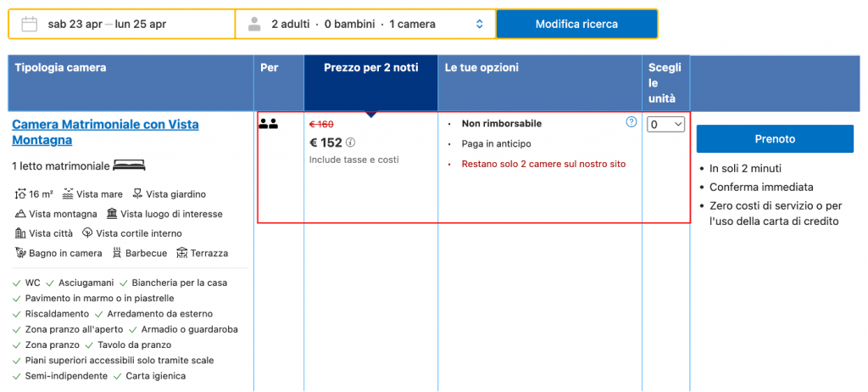Click the Vista città buildings icon

pos(20,233)
